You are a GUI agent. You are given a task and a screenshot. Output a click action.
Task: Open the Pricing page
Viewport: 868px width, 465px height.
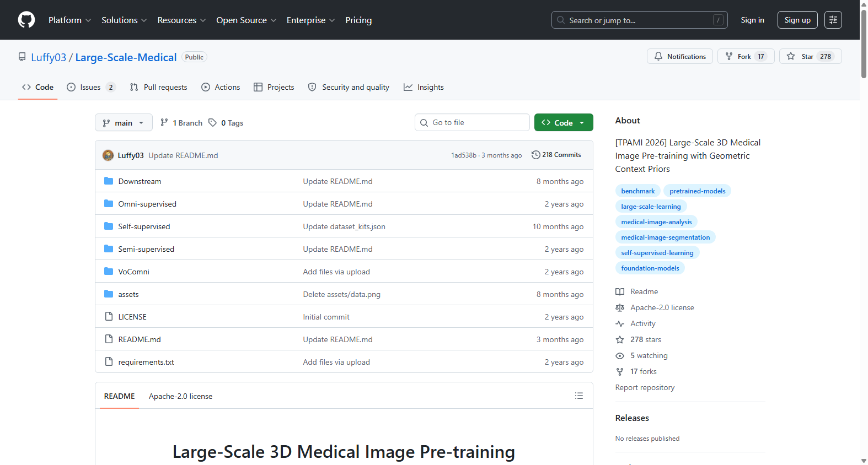pos(358,20)
